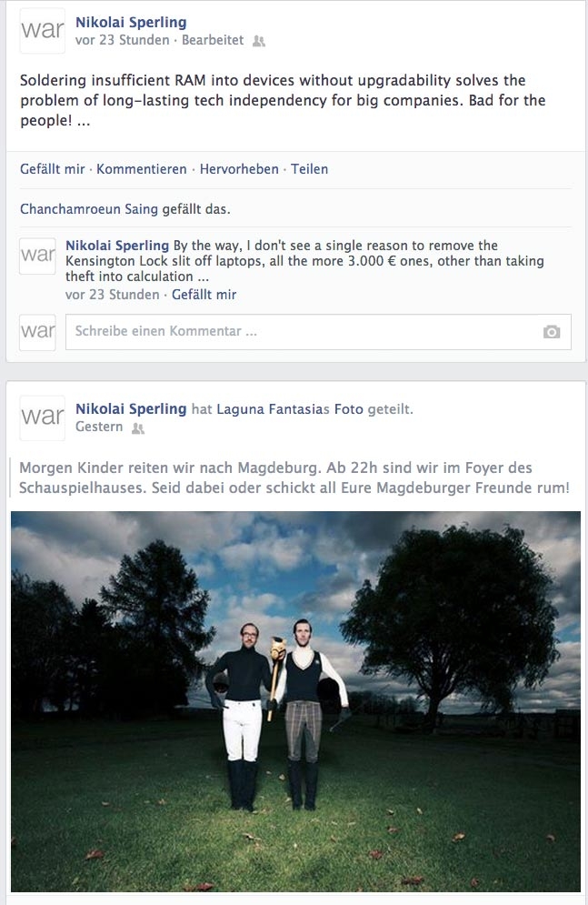Viewport: 588px width, 905px height.
Task: Open the 'war' profile picture in first post
Action: [x=43, y=31]
